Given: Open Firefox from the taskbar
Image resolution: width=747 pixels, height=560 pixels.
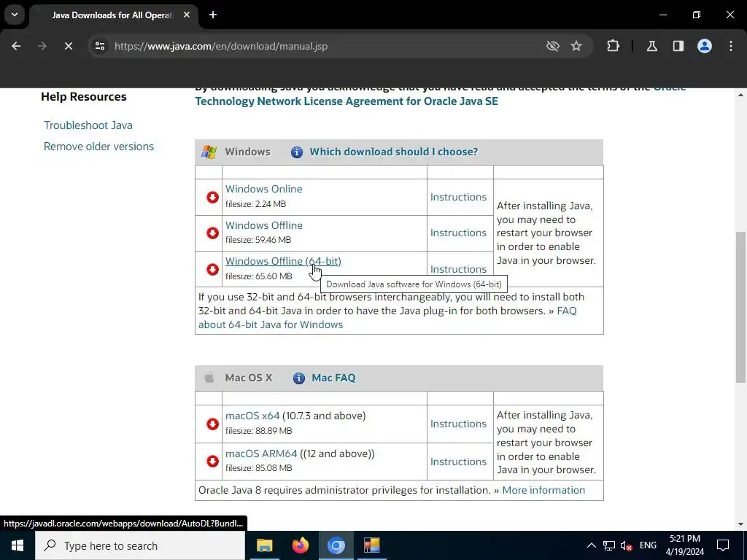Looking at the screenshot, I should click(300, 545).
